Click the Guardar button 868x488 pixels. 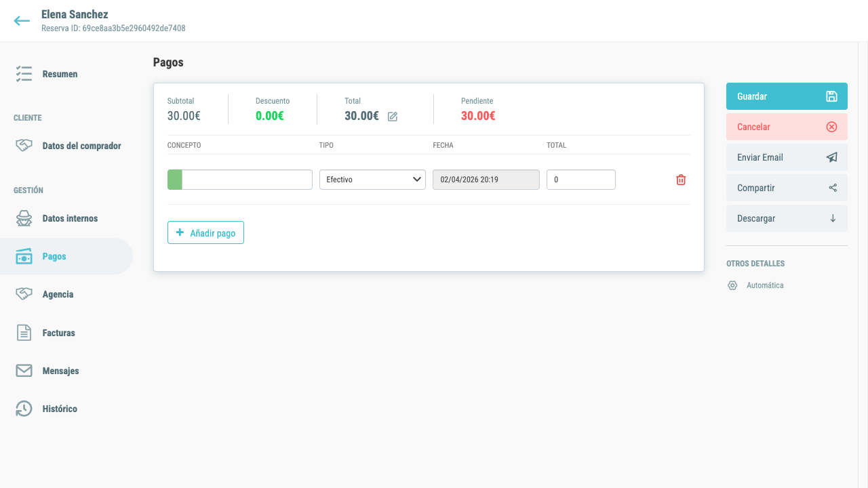(787, 96)
